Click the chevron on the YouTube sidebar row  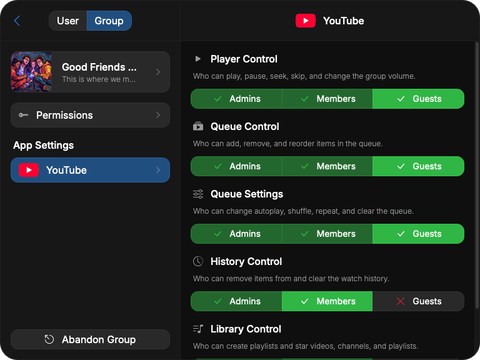[158, 170]
